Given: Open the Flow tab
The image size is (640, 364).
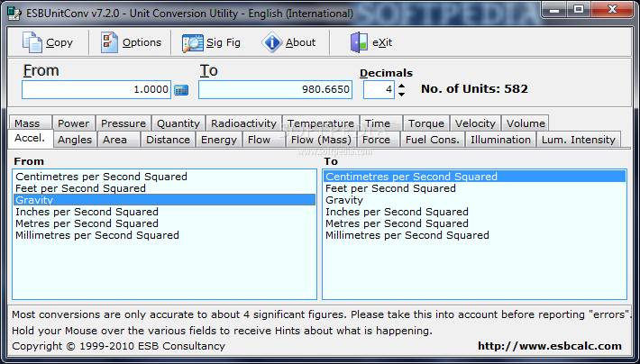Looking at the screenshot, I should pyautogui.click(x=264, y=140).
